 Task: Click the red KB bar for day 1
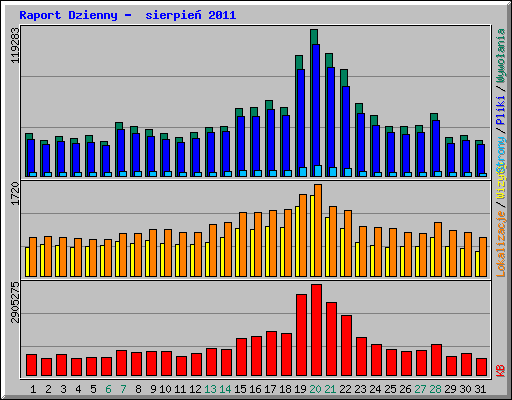click(31, 365)
